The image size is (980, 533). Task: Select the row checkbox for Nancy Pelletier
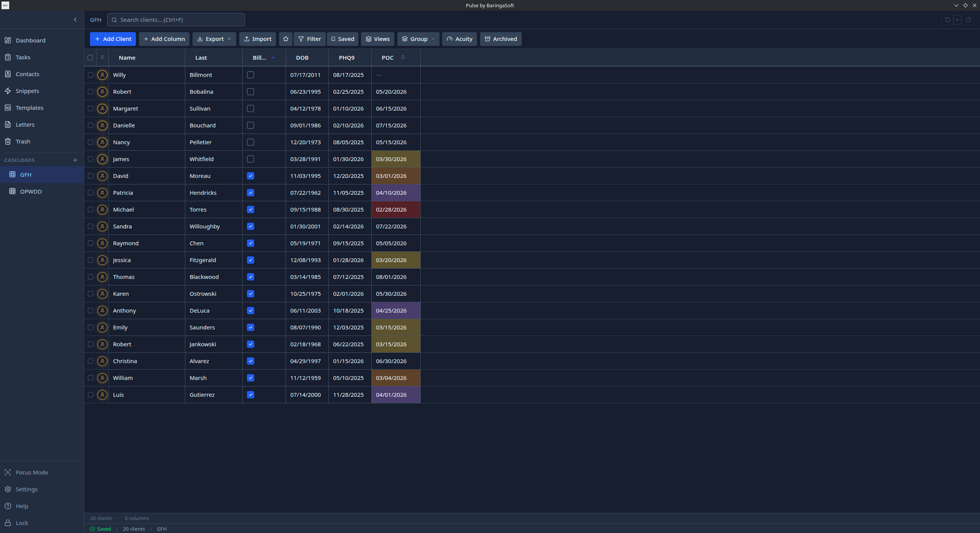tap(90, 142)
